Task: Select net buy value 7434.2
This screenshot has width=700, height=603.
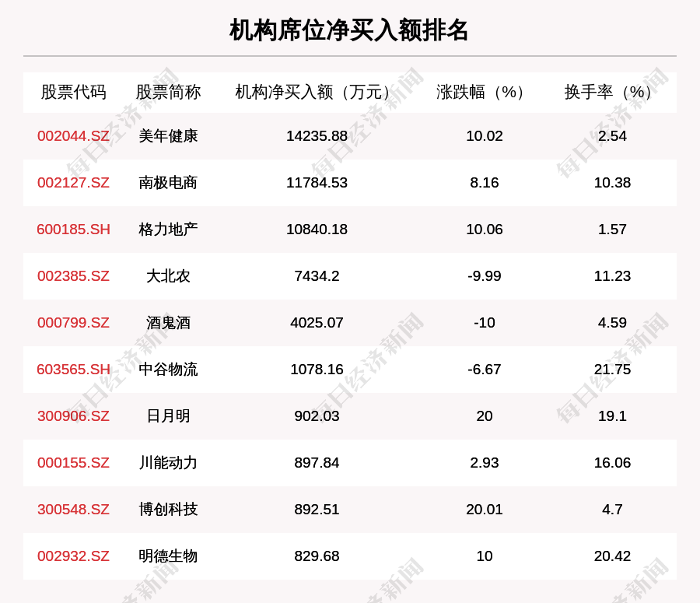Action: [x=317, y=276]
